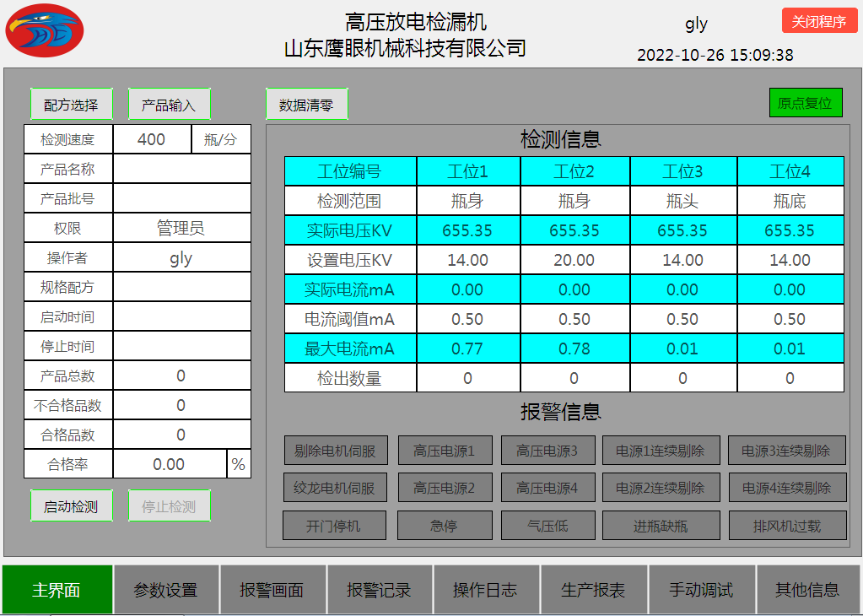Screen dimensions: 863x616
Task: Start inspection with 启动检测
Action: [72, 506]
